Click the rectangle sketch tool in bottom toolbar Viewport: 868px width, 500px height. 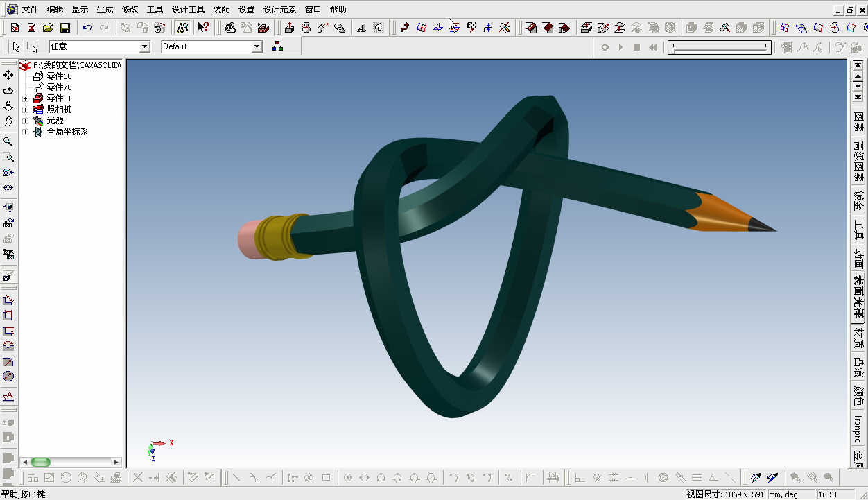(326, 477)
